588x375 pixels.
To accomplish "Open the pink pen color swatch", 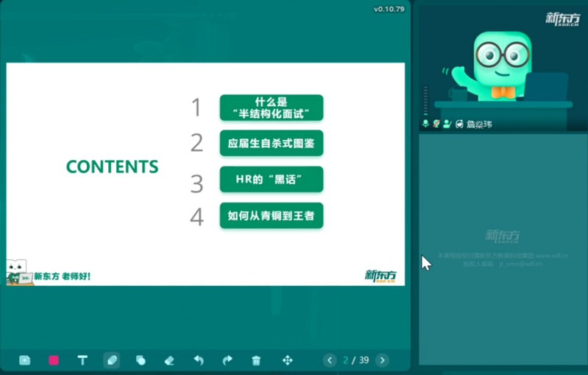I will tap(54, 360).
